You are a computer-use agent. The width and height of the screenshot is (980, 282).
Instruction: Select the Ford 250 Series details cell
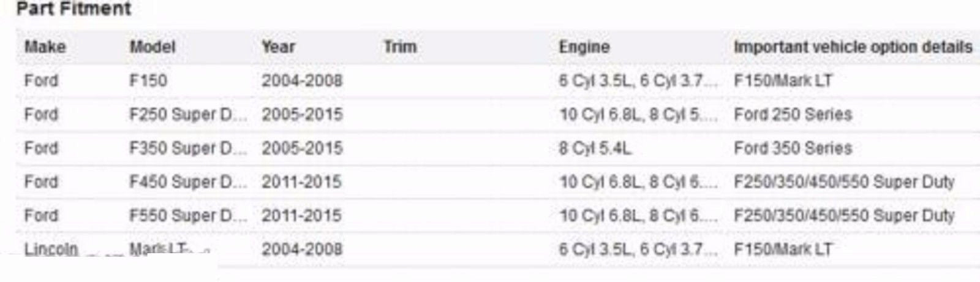(793, 115)
